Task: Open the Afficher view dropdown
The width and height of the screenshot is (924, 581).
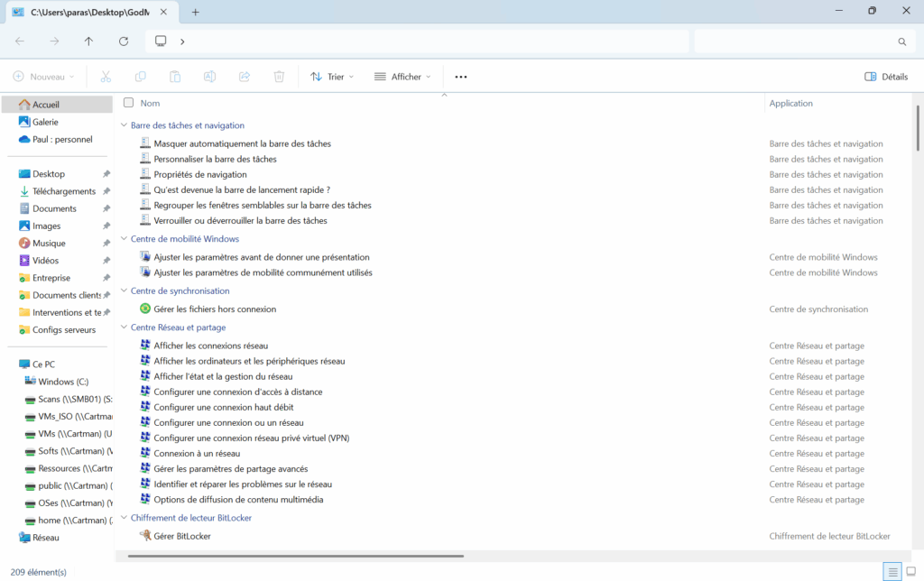Action: click(x=402, y=77)
